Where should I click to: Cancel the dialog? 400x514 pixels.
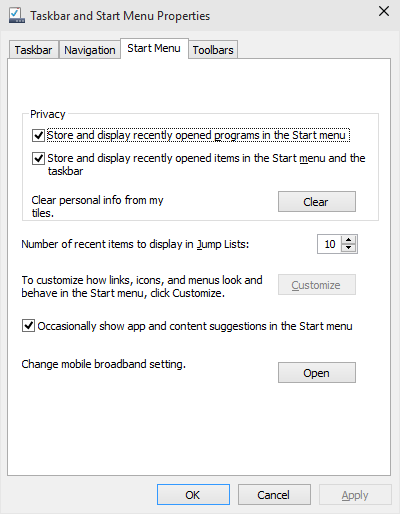click(x=274, y=495)
